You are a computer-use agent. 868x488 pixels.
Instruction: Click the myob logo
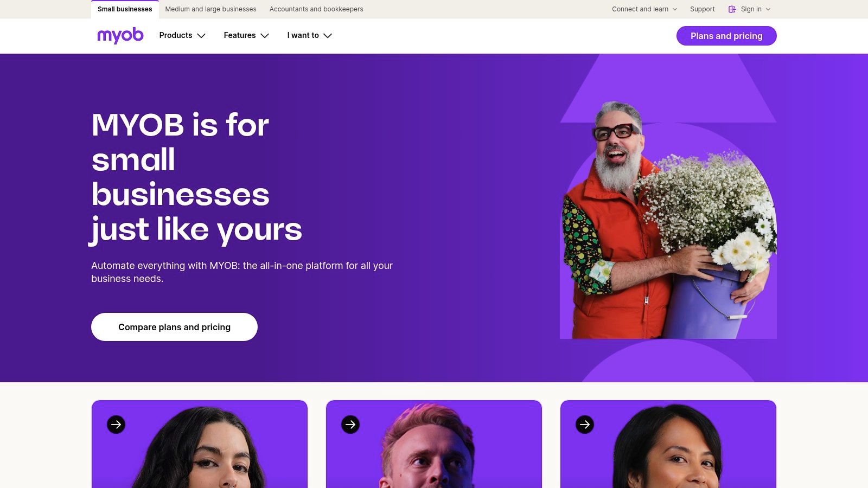click(x=120, y=36)
